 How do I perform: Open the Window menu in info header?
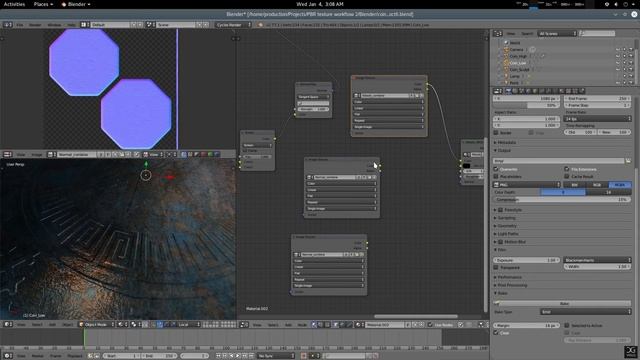click(54, 25)
